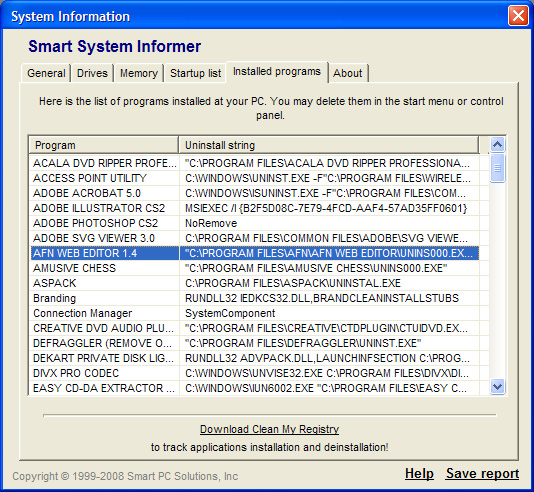Image resolution: width=534 pixels, height=492 pixels.
Task: Click the UNVISE32.EXE uninstall string cell
Action: (329, 373)
